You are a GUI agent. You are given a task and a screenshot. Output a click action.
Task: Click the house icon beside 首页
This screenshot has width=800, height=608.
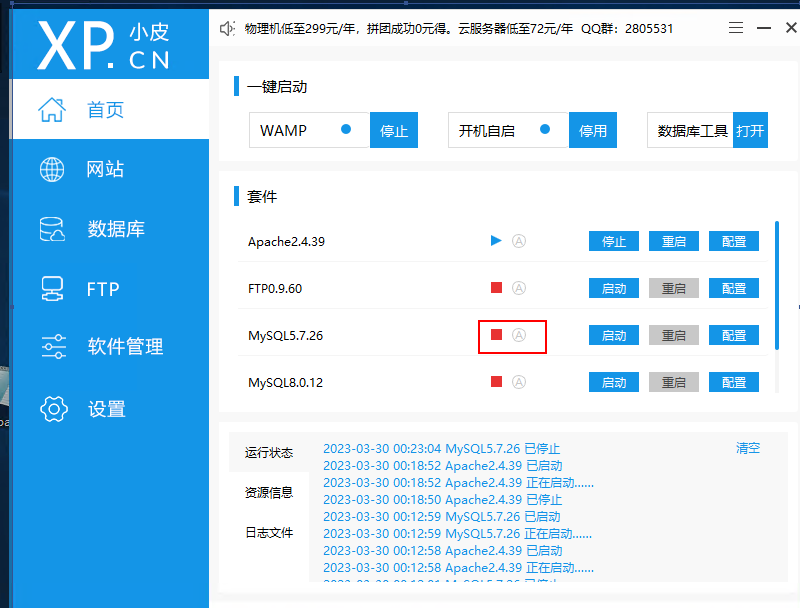click(52, 109)
